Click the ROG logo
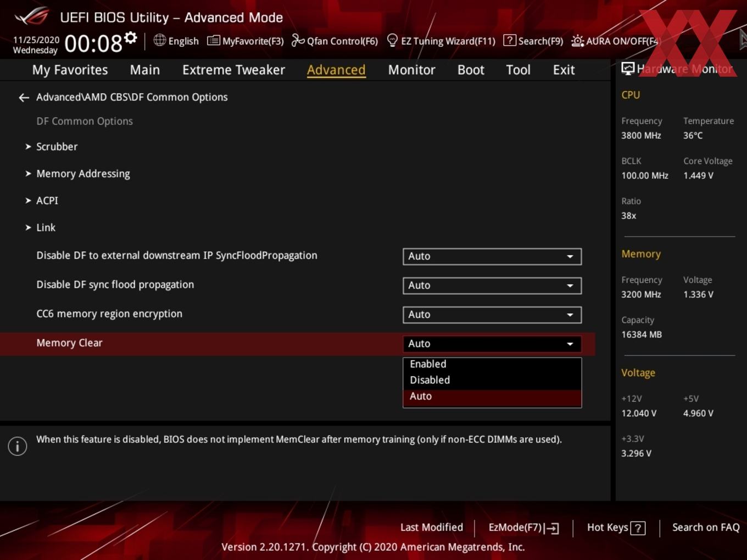 coord(31,16)
